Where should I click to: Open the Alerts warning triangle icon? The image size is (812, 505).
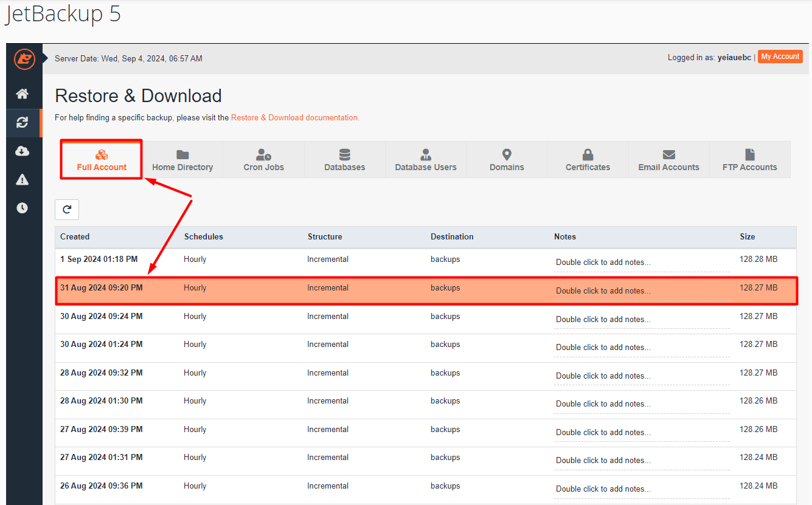click(x=23, y=179)
